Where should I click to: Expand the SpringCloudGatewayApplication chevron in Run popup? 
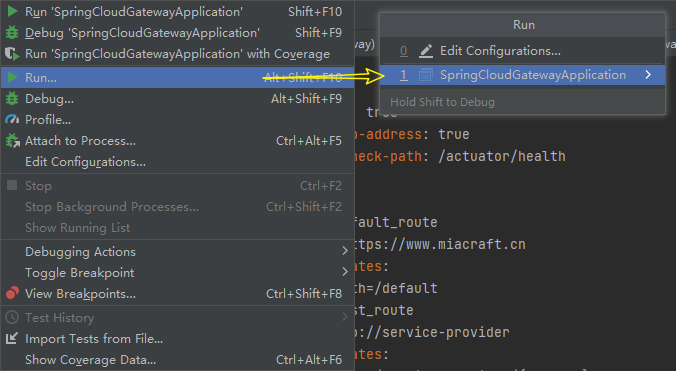(x=648, y=75)
